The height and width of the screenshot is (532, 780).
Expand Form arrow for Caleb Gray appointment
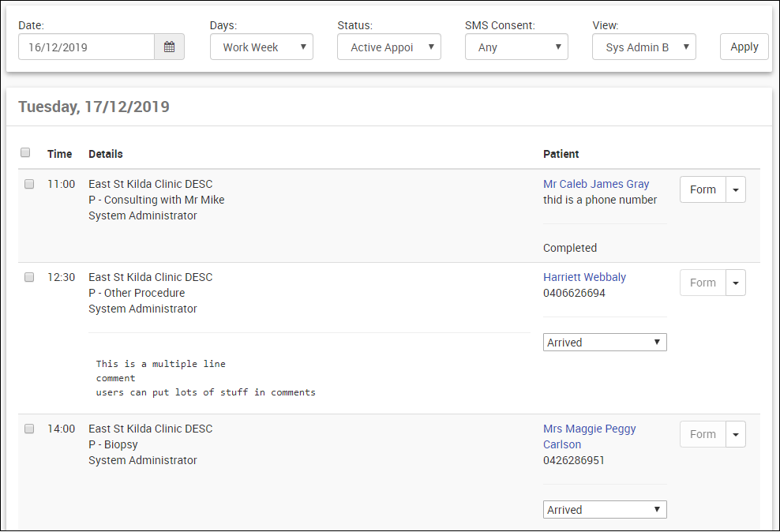click(736, 189)
